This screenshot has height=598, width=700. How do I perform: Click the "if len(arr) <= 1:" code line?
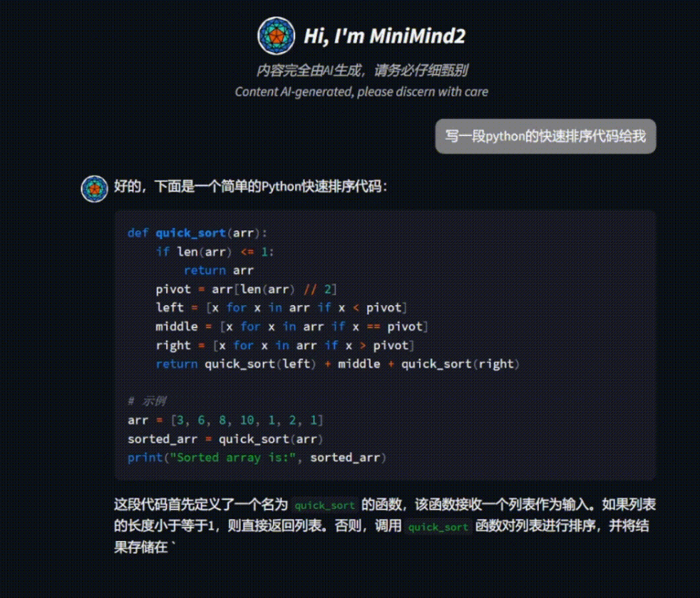[215, 252]
